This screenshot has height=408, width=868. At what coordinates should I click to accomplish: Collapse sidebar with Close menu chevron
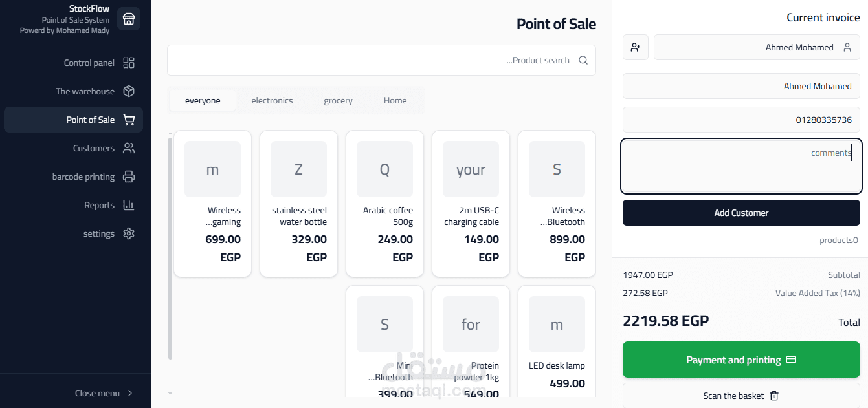[130, 393]
